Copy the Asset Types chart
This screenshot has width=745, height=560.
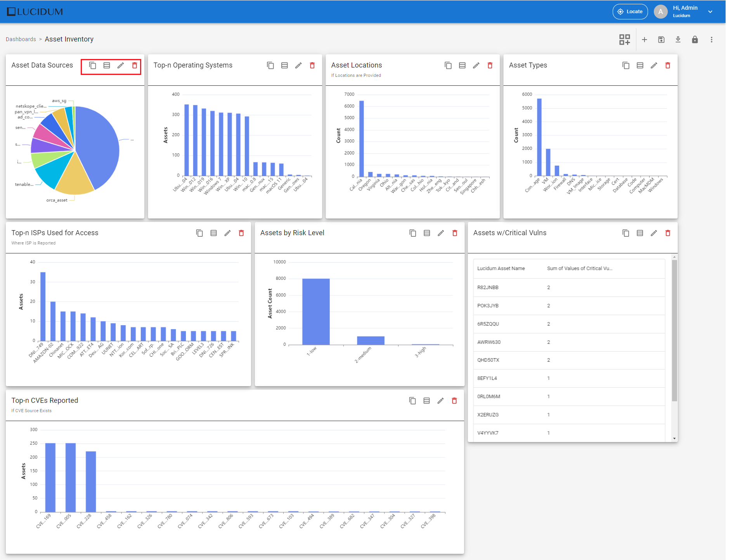(x=626, y=65)
